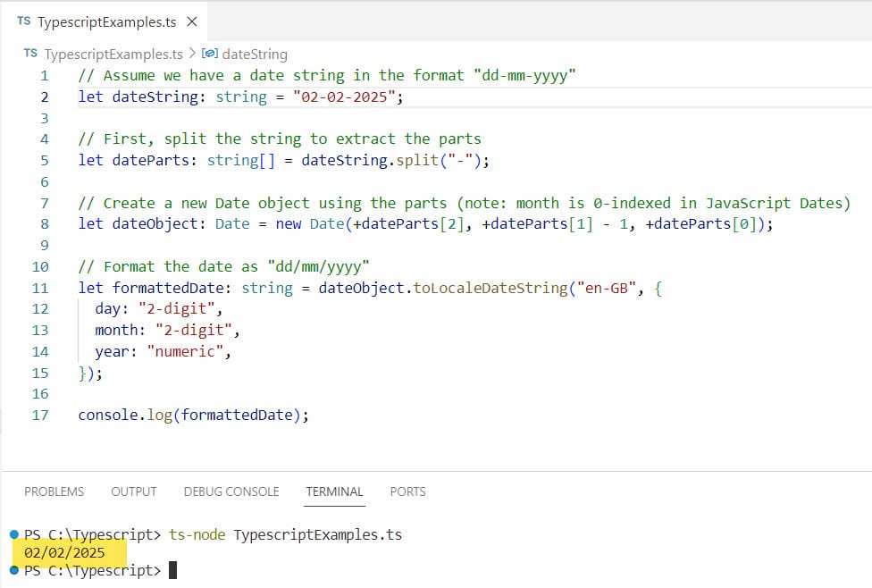The height and width of the screenshot is (588, 872).
Task: Click the dateString symbol breadcrumb
Action: pyautogui.click(x=255, y=54)
